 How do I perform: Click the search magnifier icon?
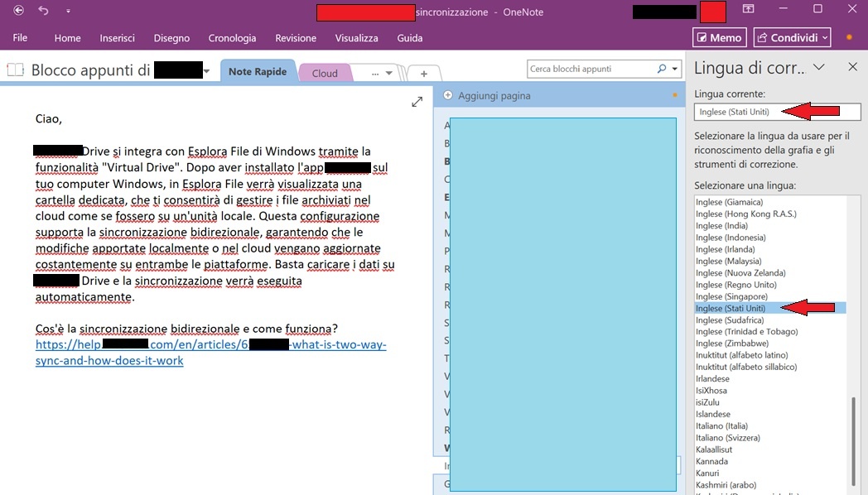tap(662, 69)
